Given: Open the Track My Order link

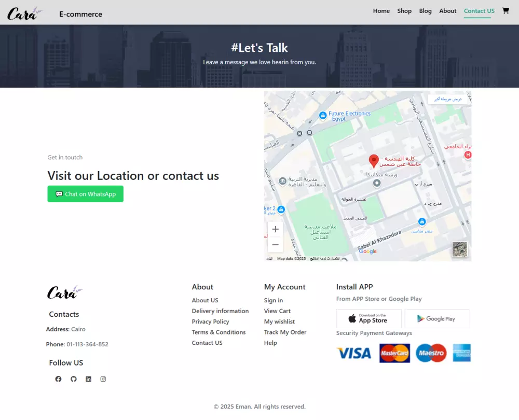Looking at the screenshot, I should click(x=285, y=332).
